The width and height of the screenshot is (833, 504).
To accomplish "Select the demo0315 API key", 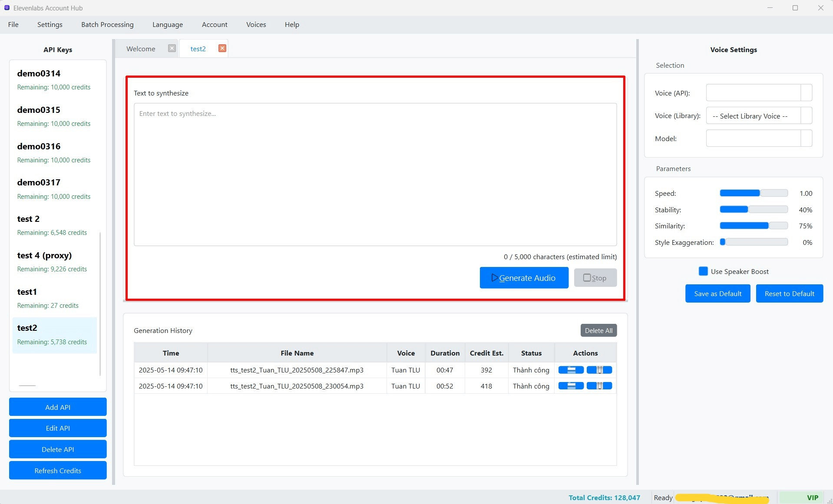I will click(x=54, y=116).
